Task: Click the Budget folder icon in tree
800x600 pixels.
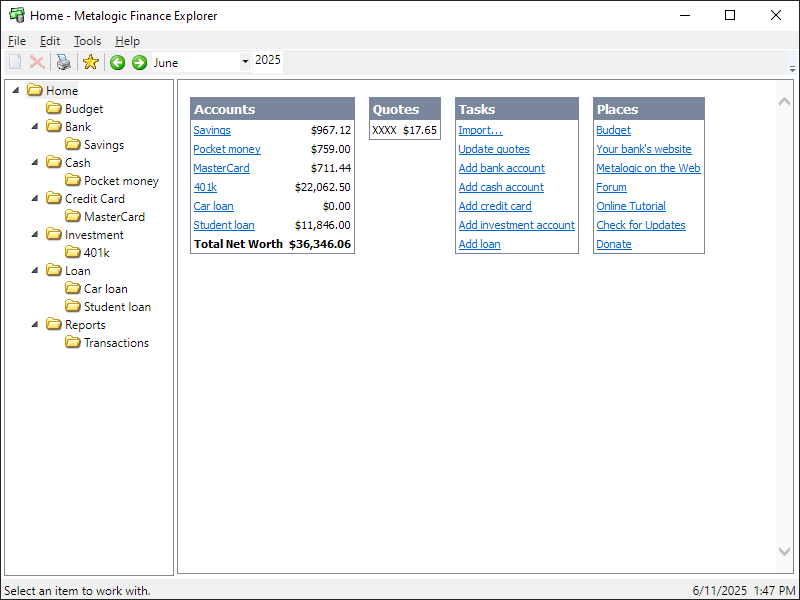Action: pyautogui.click(x=54, y=109)
